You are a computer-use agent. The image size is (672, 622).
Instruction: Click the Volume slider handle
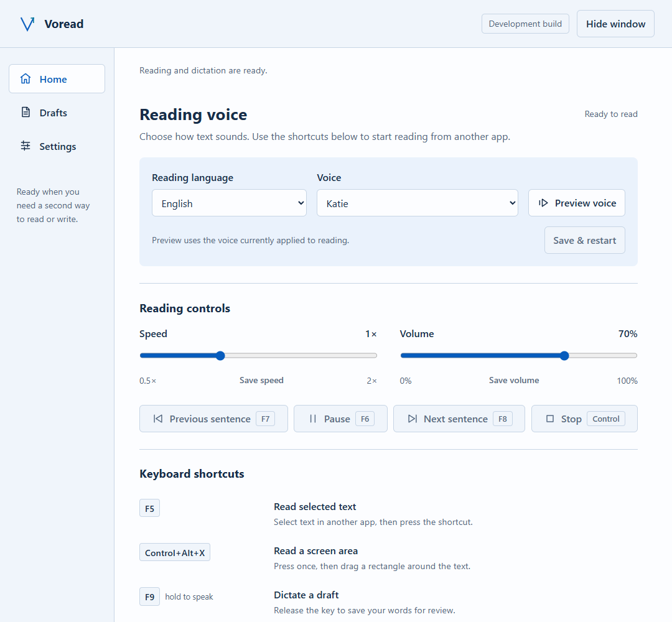coord(564,356)
